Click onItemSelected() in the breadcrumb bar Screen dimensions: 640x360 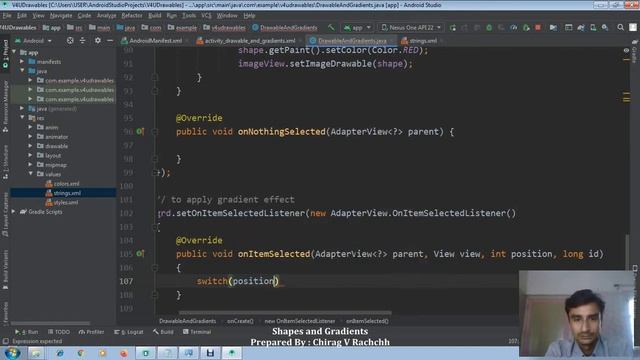click(367, 321)
